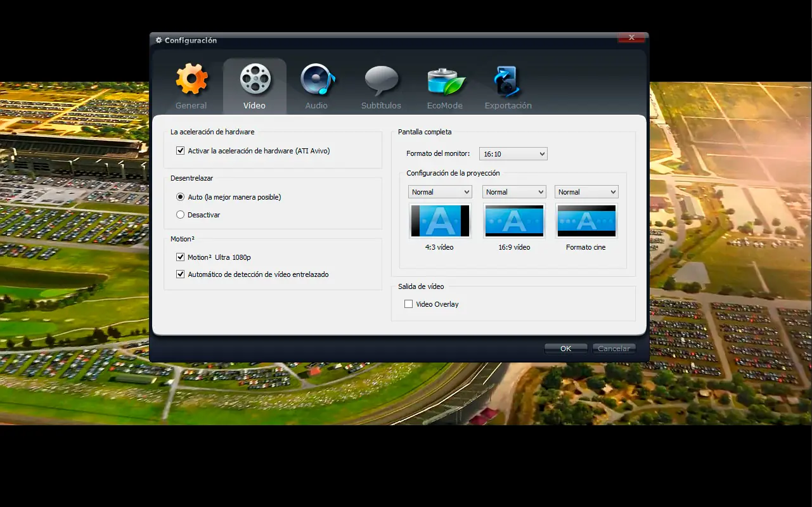The height and width of the screenshot is (507, 812).
Task: Toggle automatic interlaced video detection checkbox
Action: (x=181, y=274)
